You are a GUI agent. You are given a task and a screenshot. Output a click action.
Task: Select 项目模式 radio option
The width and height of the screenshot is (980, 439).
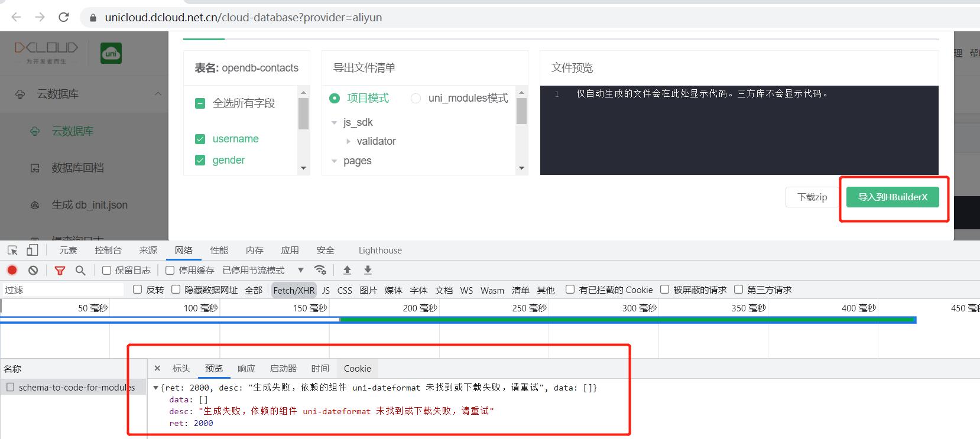point(335,98)
